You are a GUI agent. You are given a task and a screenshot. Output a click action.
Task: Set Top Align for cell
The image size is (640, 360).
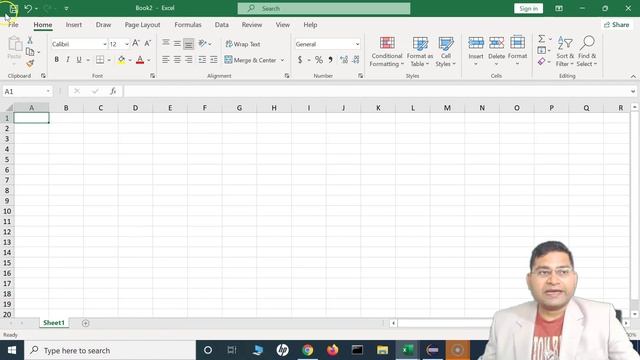click(x=165, y=43)
